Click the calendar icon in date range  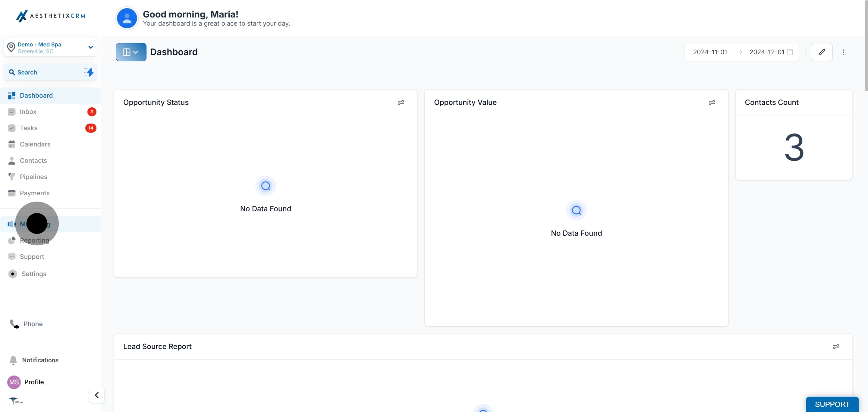point(790,52)
